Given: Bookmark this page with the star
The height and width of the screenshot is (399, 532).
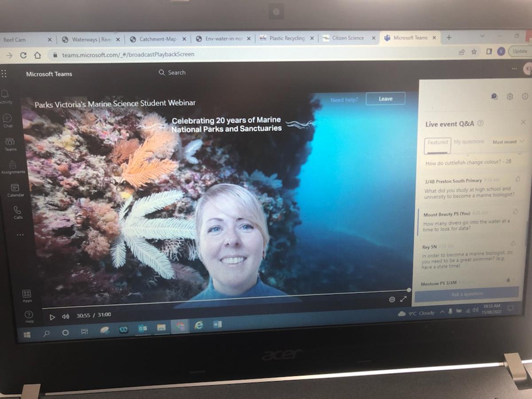Looking at the screenshot, I should click(474, 52).
